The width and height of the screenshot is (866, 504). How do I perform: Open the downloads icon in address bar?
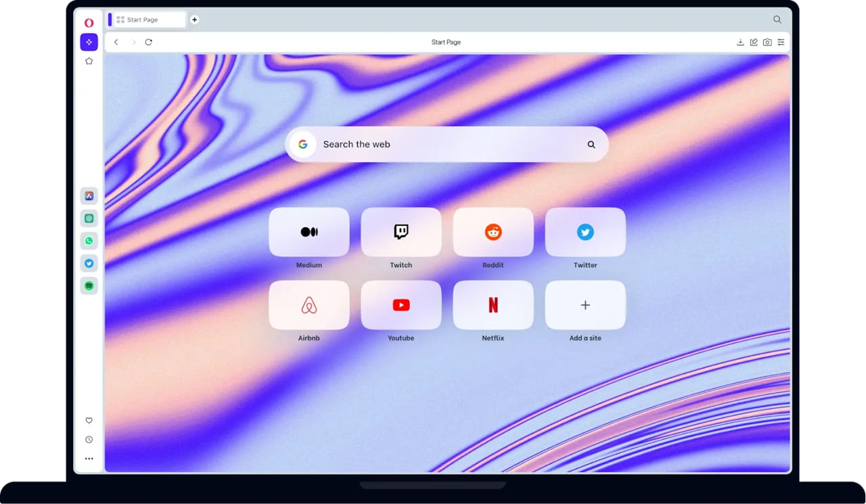coord(740,42)
